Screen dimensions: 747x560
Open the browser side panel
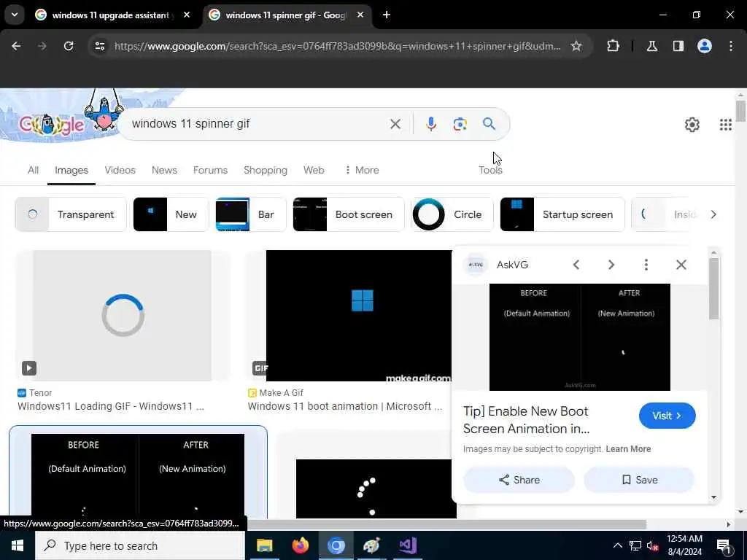(678, 46)
